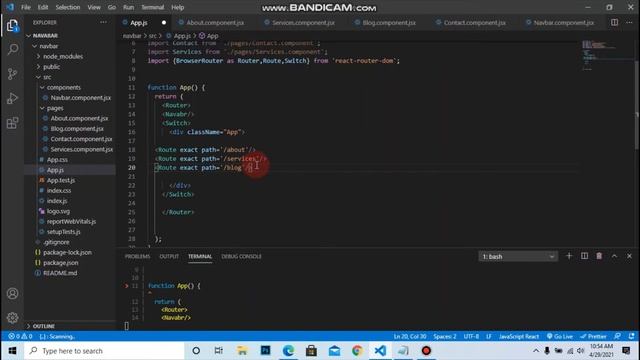Open the Search view in activity bar
This screenshot has height=360, width=640.
click(x=13, y=49)
